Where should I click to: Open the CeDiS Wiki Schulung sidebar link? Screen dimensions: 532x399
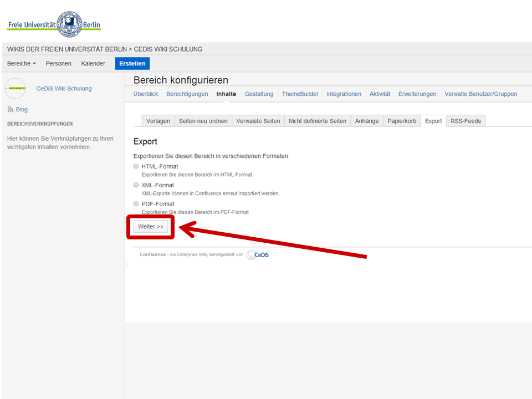tap(64, 89)
